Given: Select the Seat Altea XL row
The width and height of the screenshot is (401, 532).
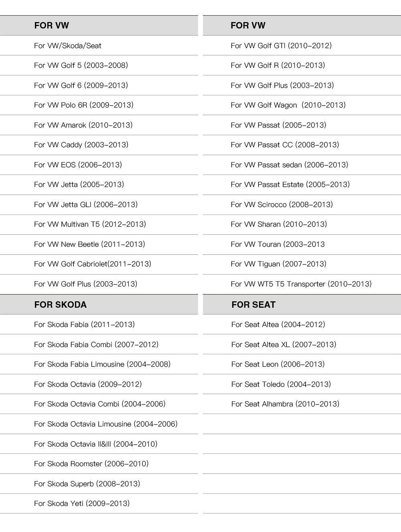Looking at the screenshot, I should tap(284, 345).
